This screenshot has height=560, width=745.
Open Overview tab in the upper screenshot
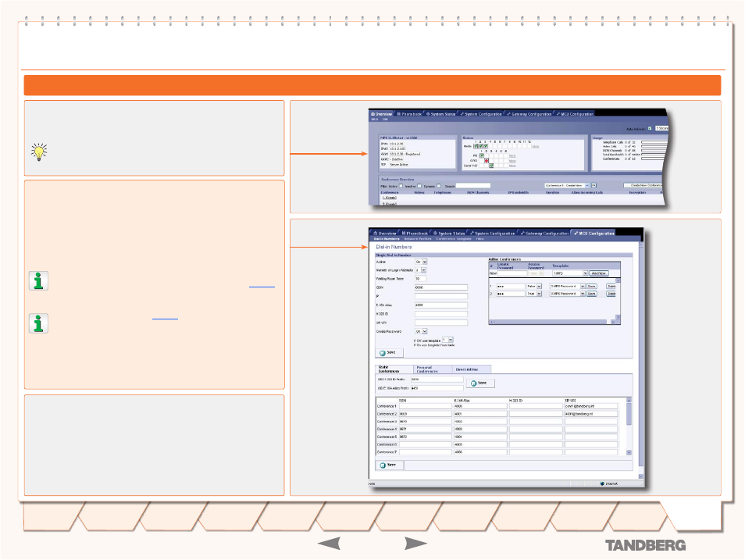pyautogui.click(x=382, y=114)
